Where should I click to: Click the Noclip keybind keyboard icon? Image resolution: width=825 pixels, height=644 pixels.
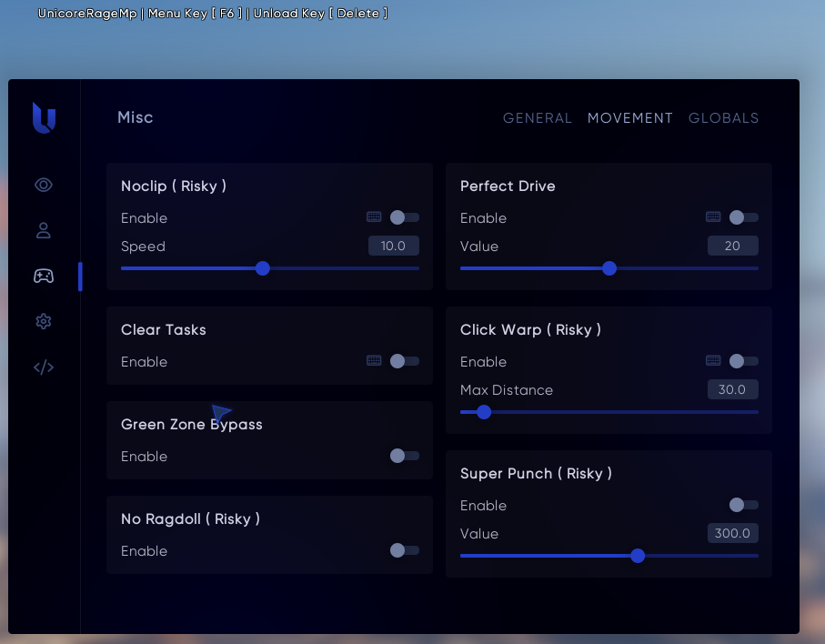374,216
